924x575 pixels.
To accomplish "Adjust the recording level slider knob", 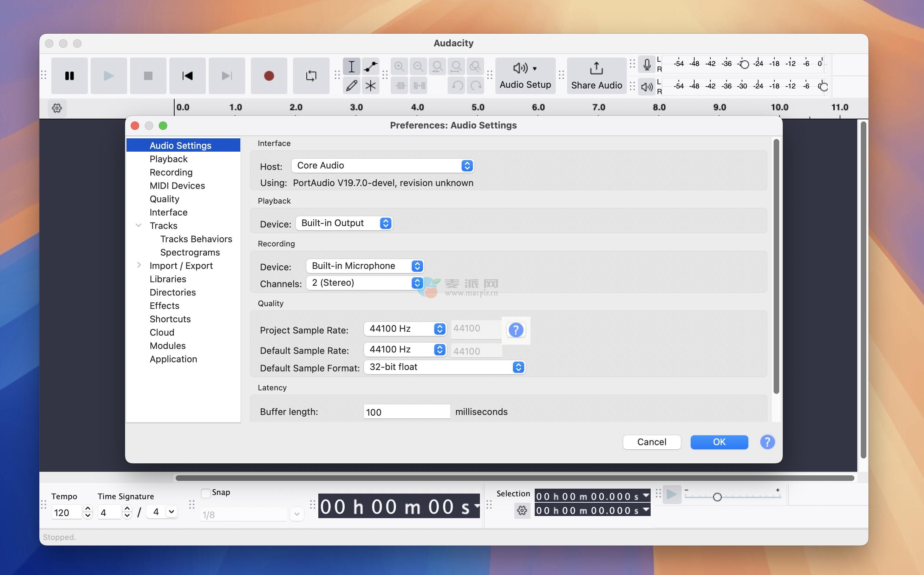I will 744,64.
